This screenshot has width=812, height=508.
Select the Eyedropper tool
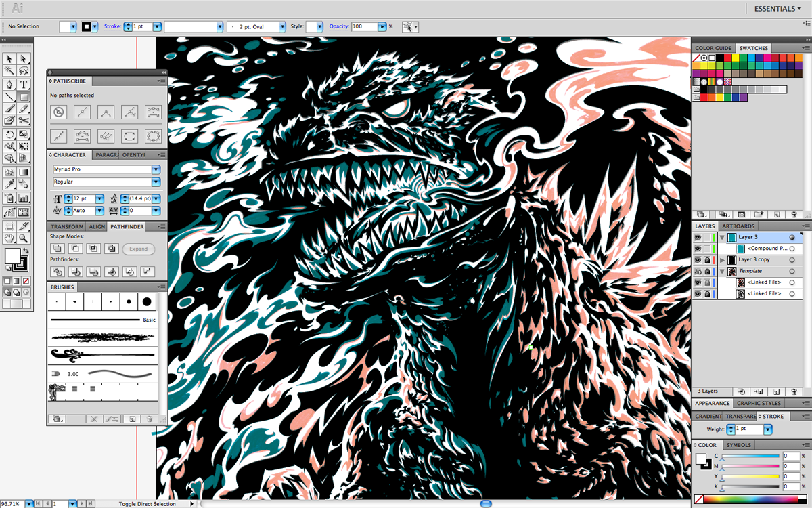pyautogui.click(x=9, y=184)
